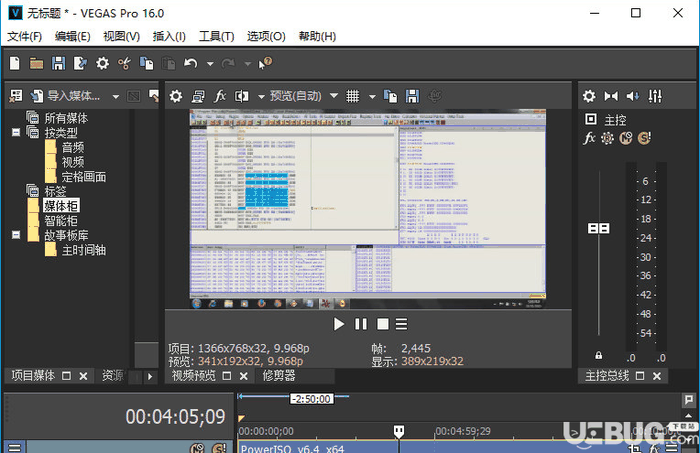Stop the video preview playback
The width and height of the screenshot is (700, 453).
[x=383, y=324]
